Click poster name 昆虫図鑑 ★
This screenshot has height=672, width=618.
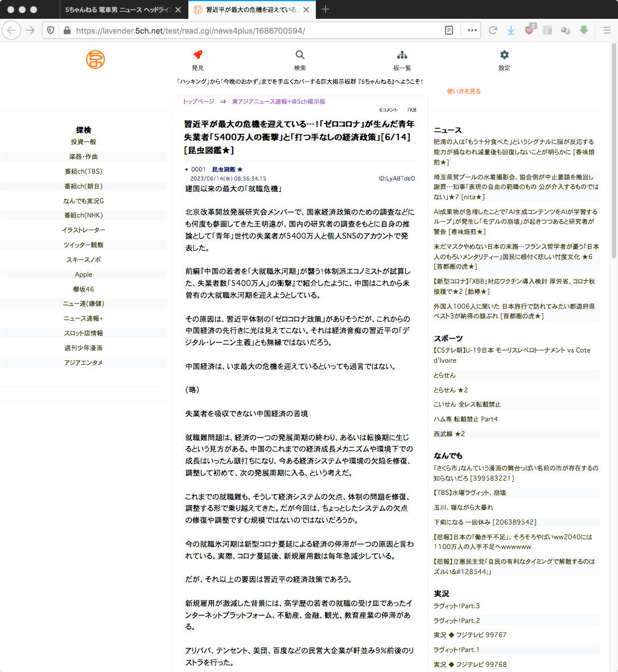pos(227,170)
